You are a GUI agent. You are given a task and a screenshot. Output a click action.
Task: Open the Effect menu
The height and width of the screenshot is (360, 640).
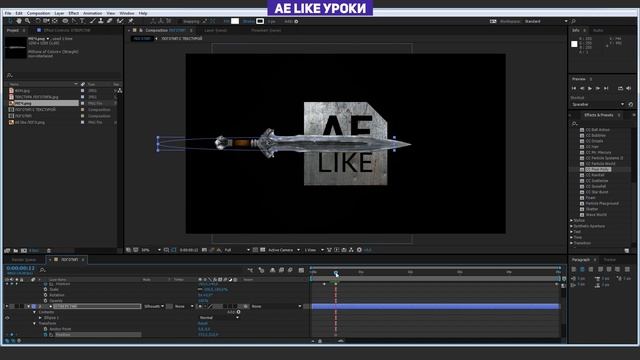(73, 13)
